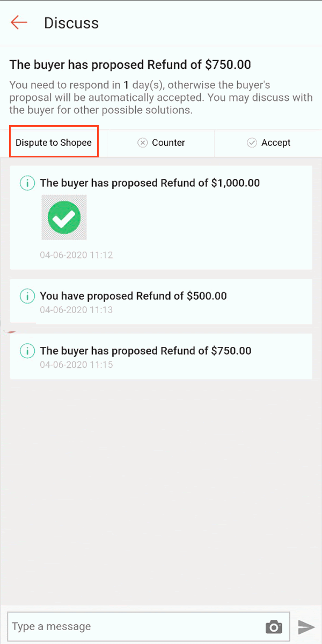This screenshot has height=644, width=322.
Task: Select the Dispute to Shopee option
Action: coord(54,141)
